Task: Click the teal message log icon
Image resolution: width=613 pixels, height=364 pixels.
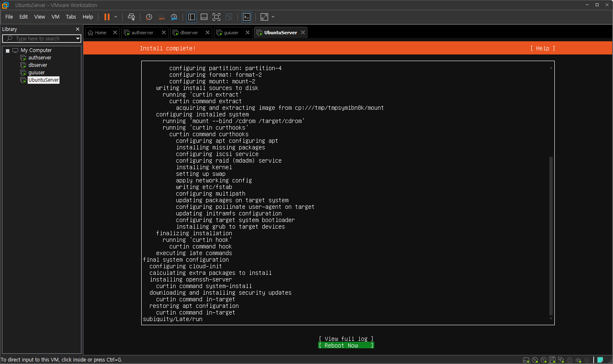Action: [600, 360]
